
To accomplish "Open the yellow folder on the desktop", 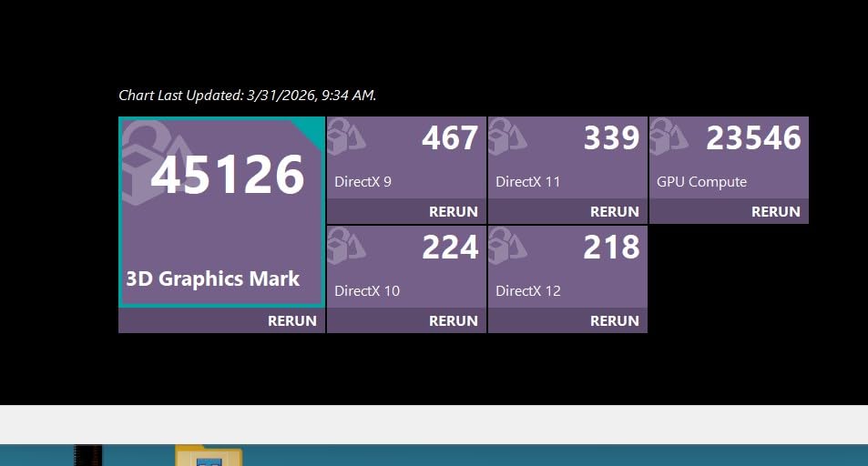I will coord(209,456).
